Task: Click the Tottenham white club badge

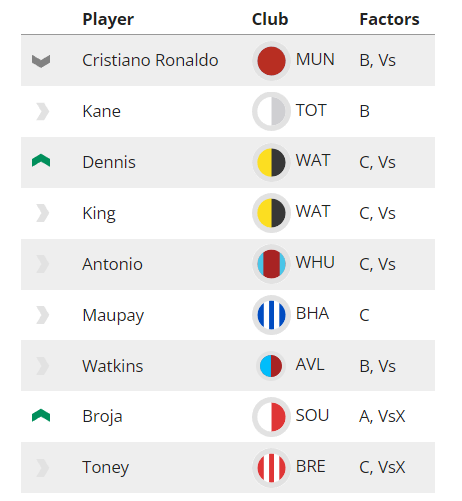Action: 271,111
